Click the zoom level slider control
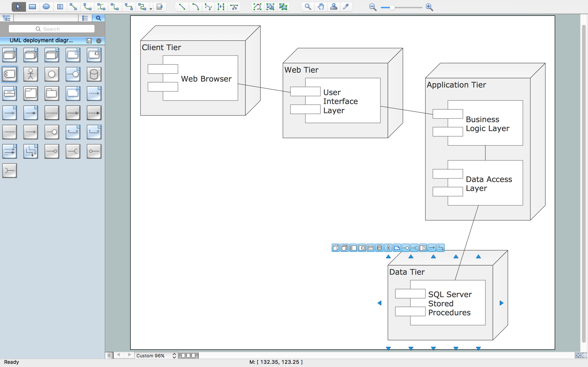The image size is (588, 367). coord(400,7)
